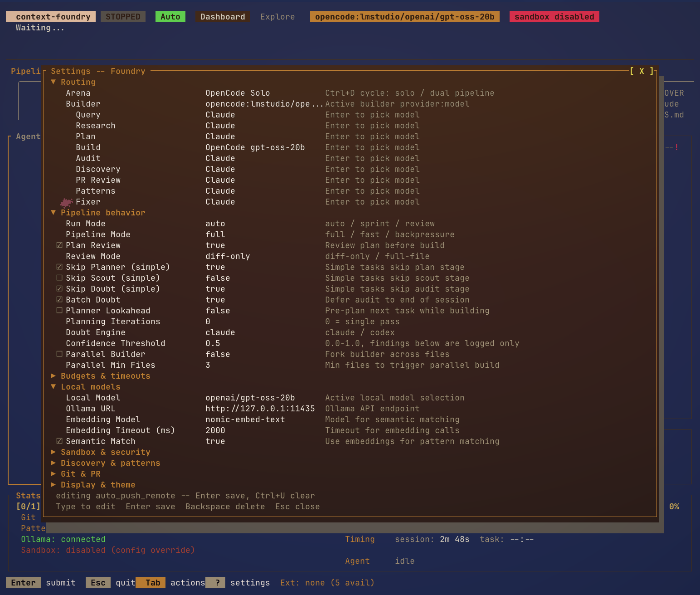Close the Settings dialog with [ X ]
Screen dimensions: 700x595
[x=642, y=71]
